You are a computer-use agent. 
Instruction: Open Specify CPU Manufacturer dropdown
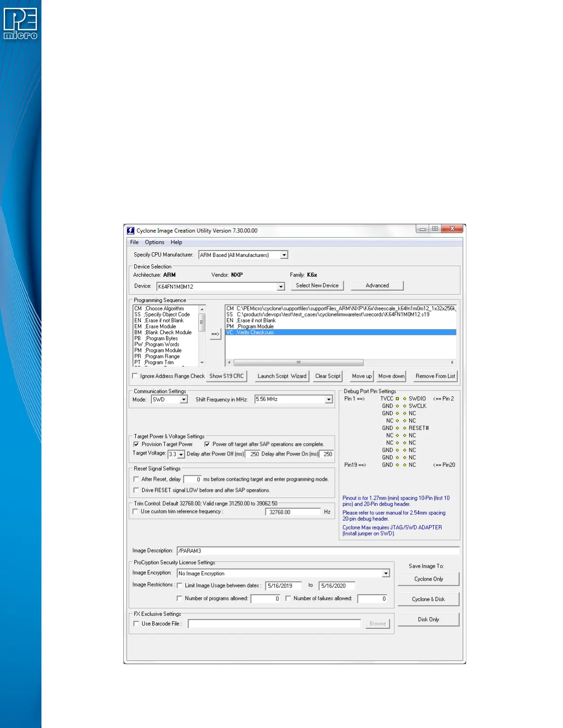284,255
